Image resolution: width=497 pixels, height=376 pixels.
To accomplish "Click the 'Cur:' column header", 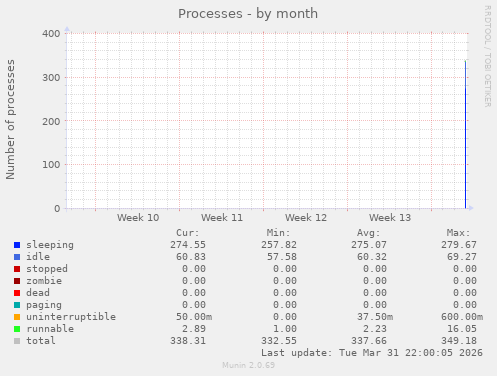I will click(x=188, y=233).
